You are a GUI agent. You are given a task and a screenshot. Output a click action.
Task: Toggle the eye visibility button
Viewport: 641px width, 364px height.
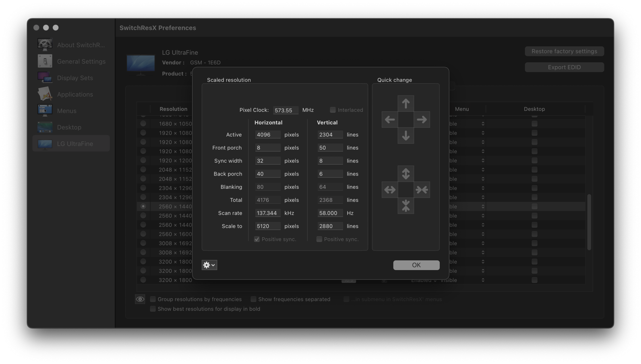pos(140,299)
